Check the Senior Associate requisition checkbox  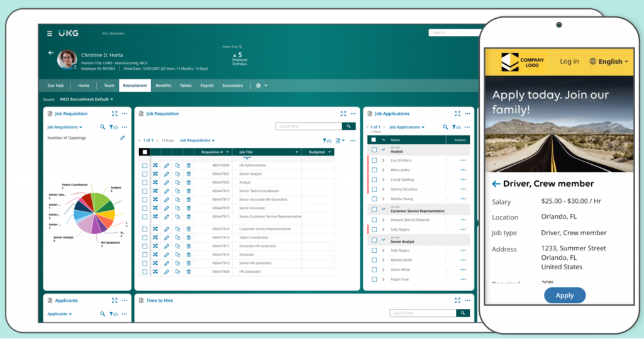(x=145, y=208)
